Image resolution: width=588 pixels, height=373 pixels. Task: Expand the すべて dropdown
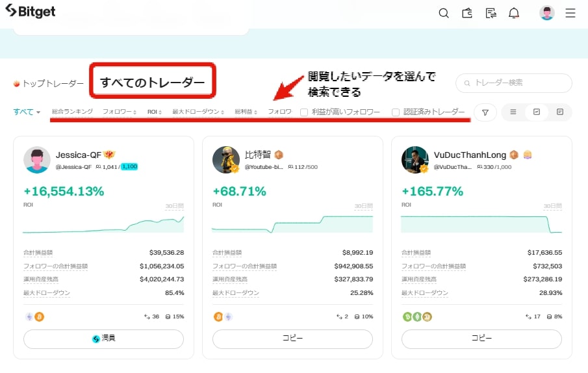(x=27, y=112)
